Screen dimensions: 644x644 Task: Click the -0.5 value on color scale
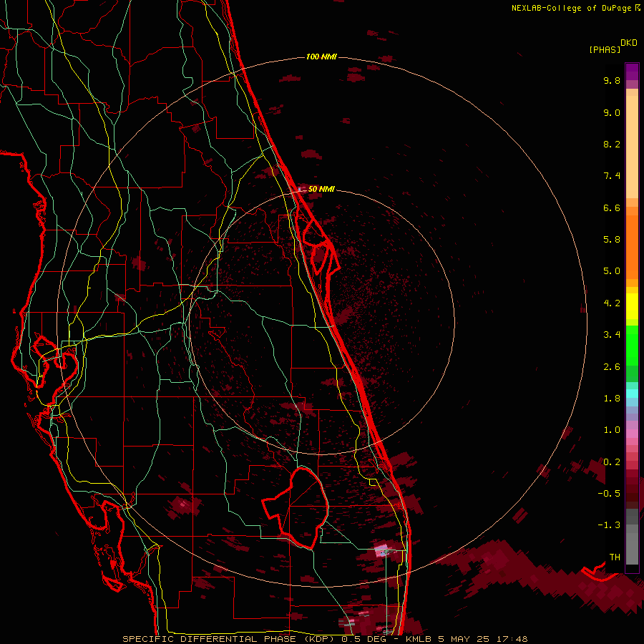point(609,494)
